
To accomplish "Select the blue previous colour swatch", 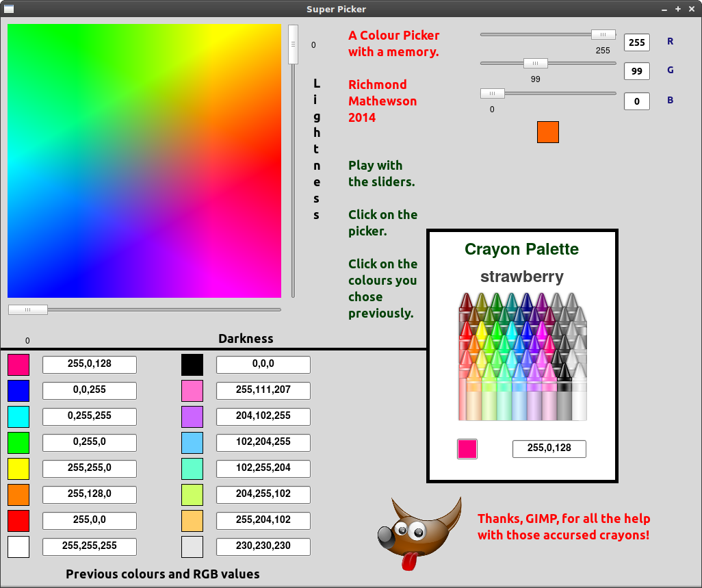I will click(x=18, y=391).
